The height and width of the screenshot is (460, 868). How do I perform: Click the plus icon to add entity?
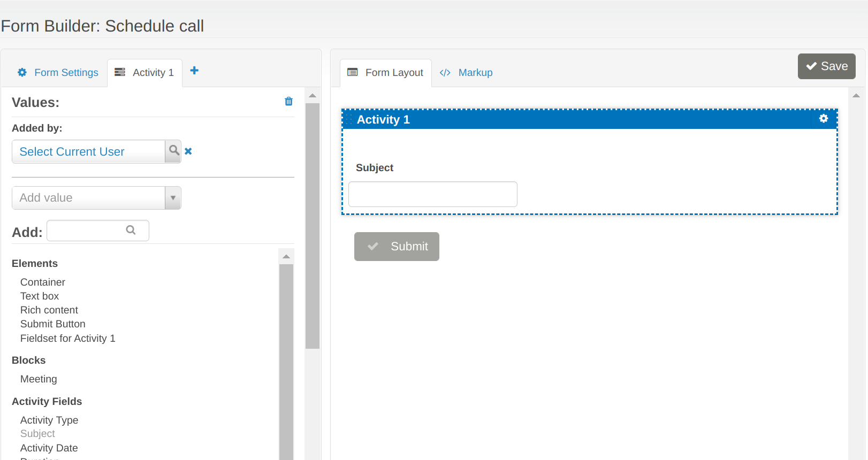pyautogui.click(x=194, y=71)
